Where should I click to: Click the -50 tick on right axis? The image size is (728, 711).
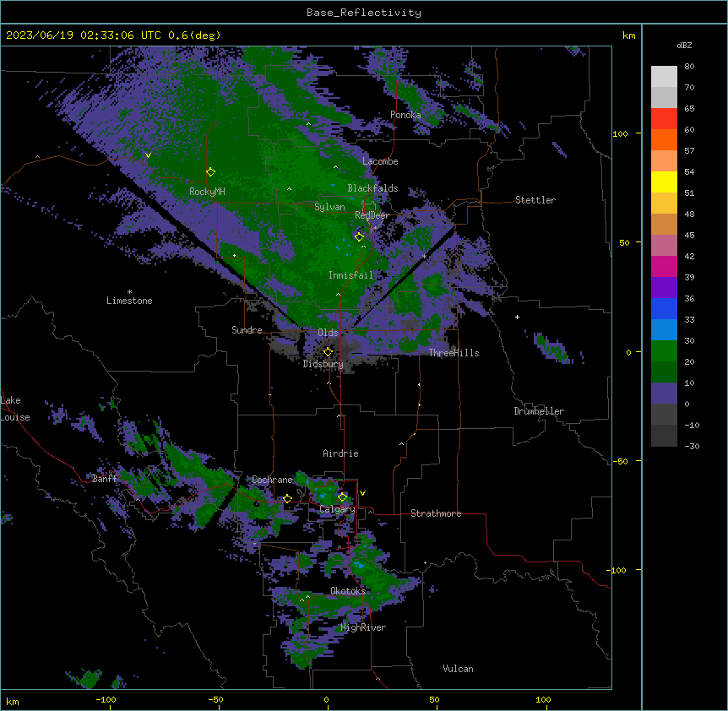pyautogui.click(x=621, y=461)
